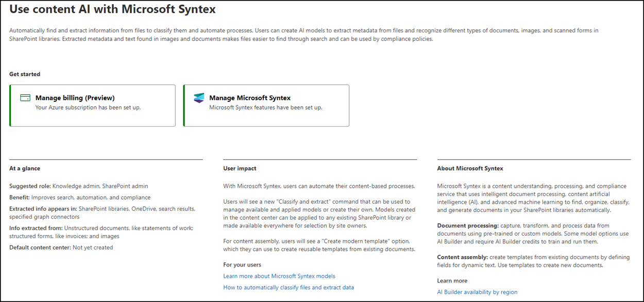Open AI Builder availability by region
The height and width of the screenshot is (302, 644).
[477, 292]
